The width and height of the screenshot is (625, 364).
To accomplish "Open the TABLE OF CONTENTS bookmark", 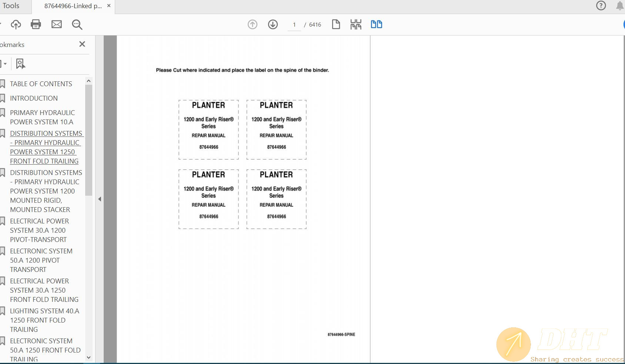I will pos(41,84).
